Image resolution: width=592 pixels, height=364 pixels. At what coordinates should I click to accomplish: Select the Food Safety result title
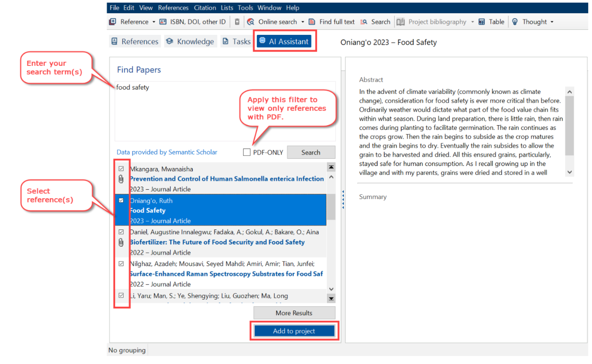click(x=148, y=211)
